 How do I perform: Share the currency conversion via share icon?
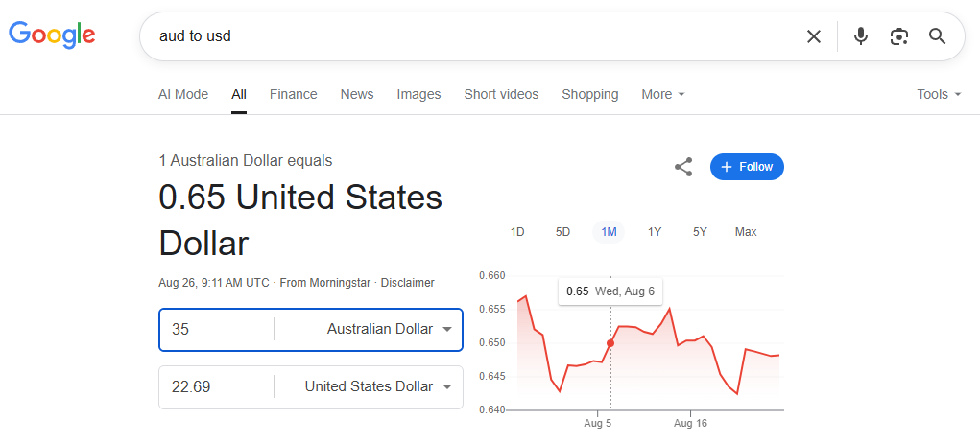click(683, 167)
